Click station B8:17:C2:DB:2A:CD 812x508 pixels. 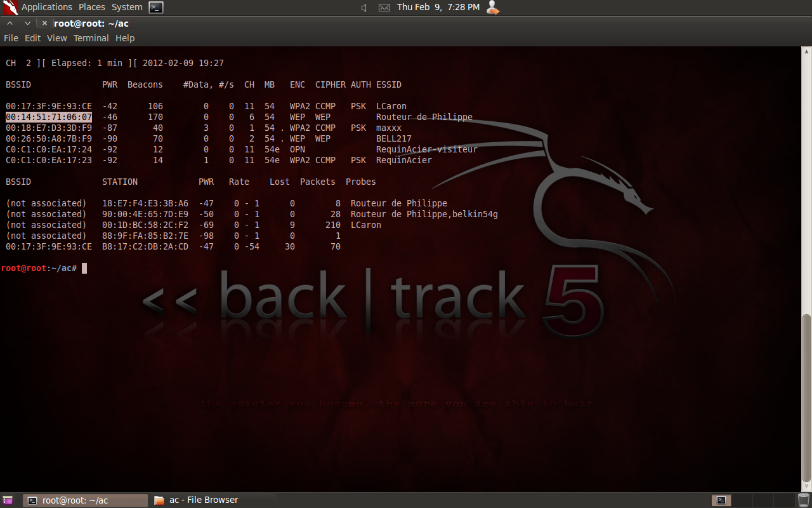click(145, 246)
